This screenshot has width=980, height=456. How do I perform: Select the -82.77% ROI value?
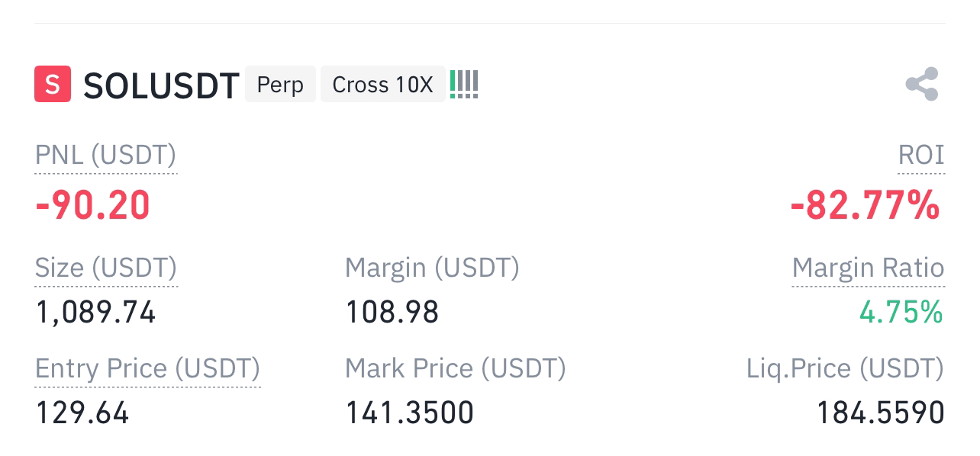pyautogui.click(x=866, y=206)
